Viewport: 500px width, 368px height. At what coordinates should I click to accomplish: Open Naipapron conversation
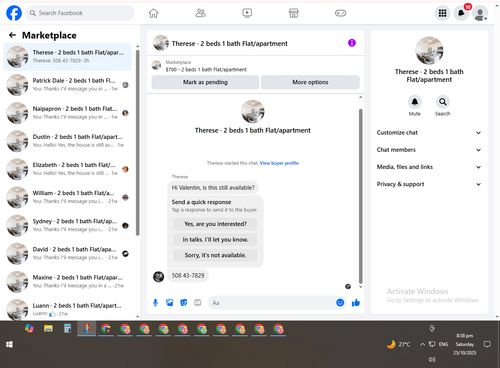68,113
